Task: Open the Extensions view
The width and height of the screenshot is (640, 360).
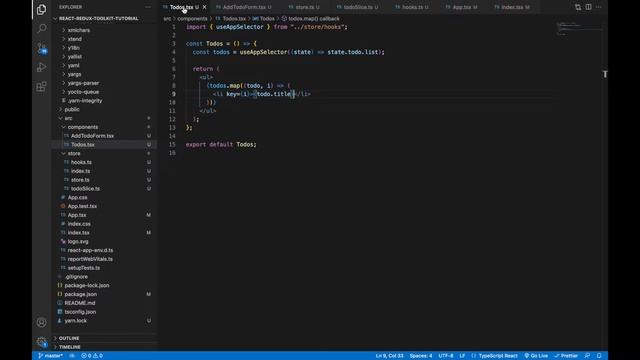Action: pos(41,86)
